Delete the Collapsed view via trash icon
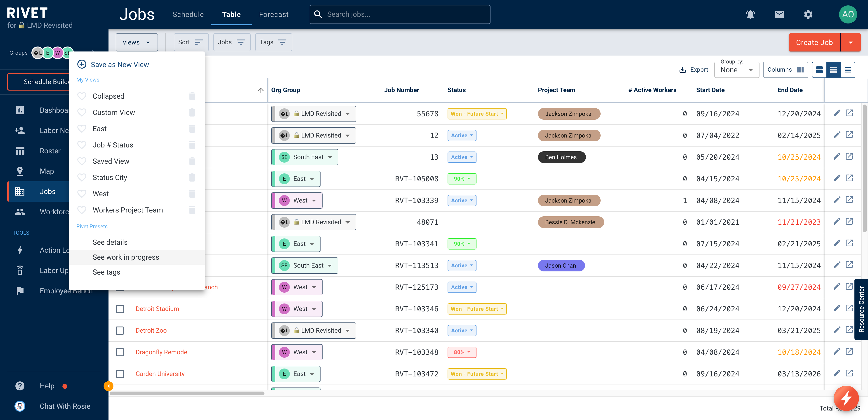The image size is (868, 420). tap(192, 96)
